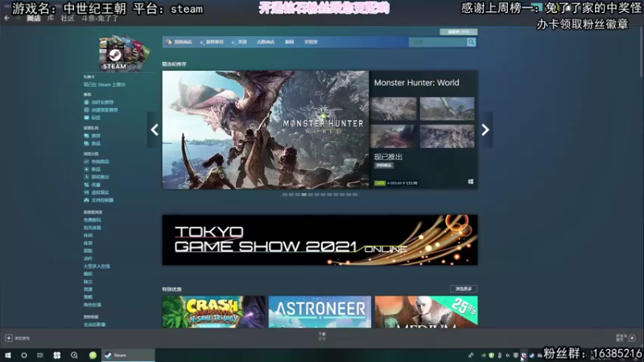
Task: Open the Monster Hunter World main banner
Action: point(266,130)
